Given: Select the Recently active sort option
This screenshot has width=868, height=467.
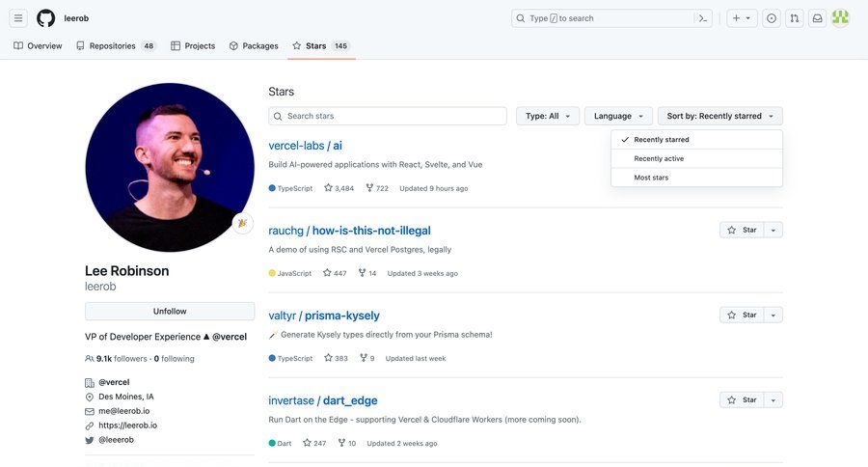Looking at the screenshot, I should pyautogui.click(x=659, y=158).
